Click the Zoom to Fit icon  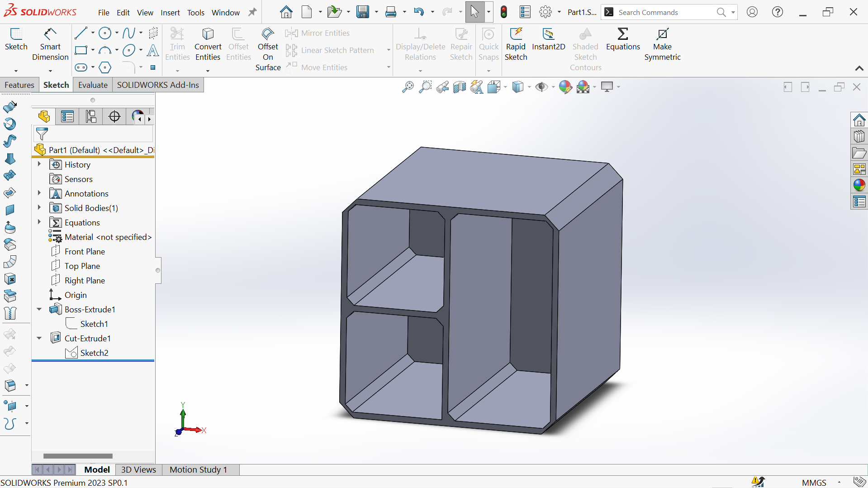click(408, 87)
